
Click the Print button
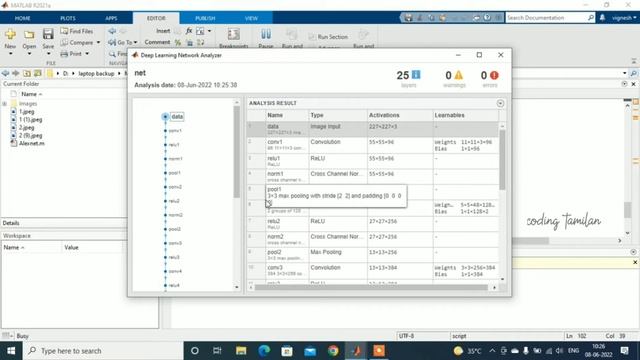71,53
